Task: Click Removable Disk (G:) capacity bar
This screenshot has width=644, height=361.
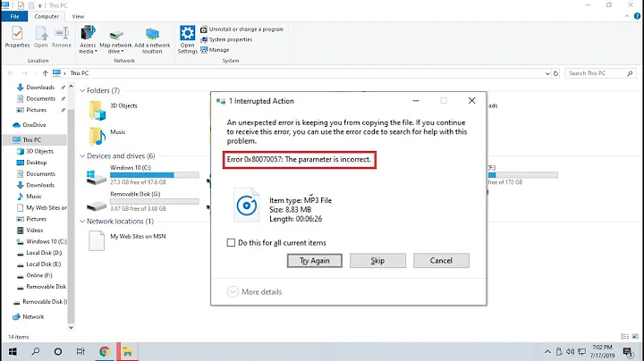Action: pyautogui.click(x=155, y=201)
